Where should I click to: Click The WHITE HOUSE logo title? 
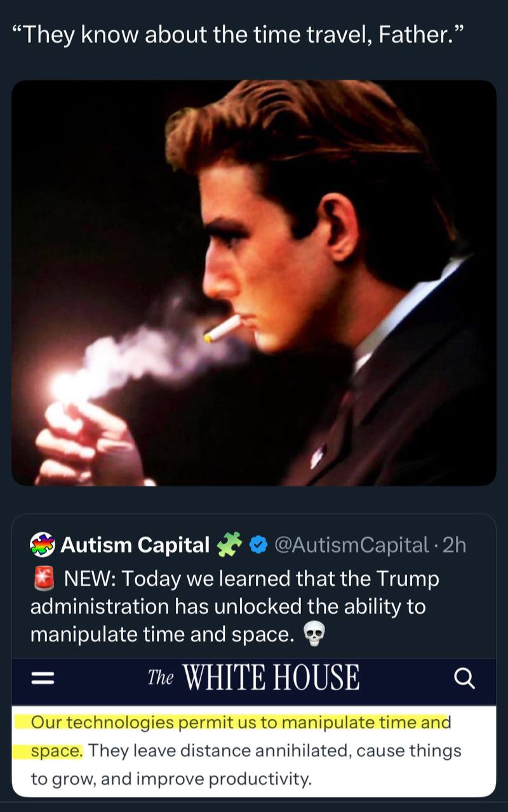click(x=253, y=678)
